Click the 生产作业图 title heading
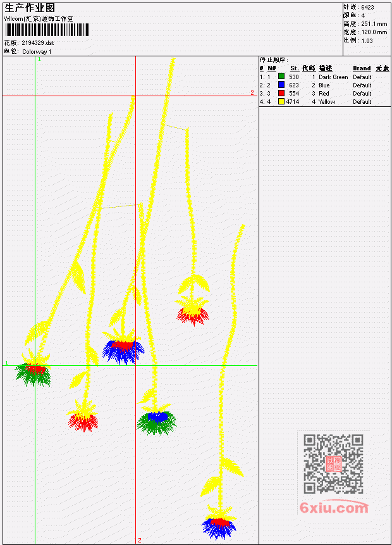The width and height of the screenshot is (392, 545). [30, 8]
